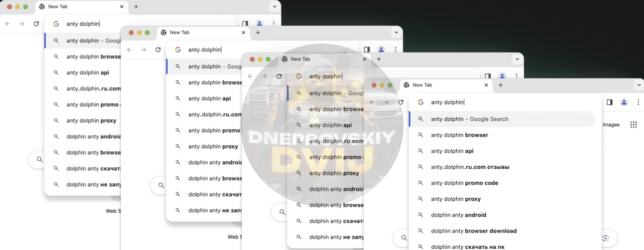Go back in third window from left
Screen dimensions: 644x250
point(250,76)
